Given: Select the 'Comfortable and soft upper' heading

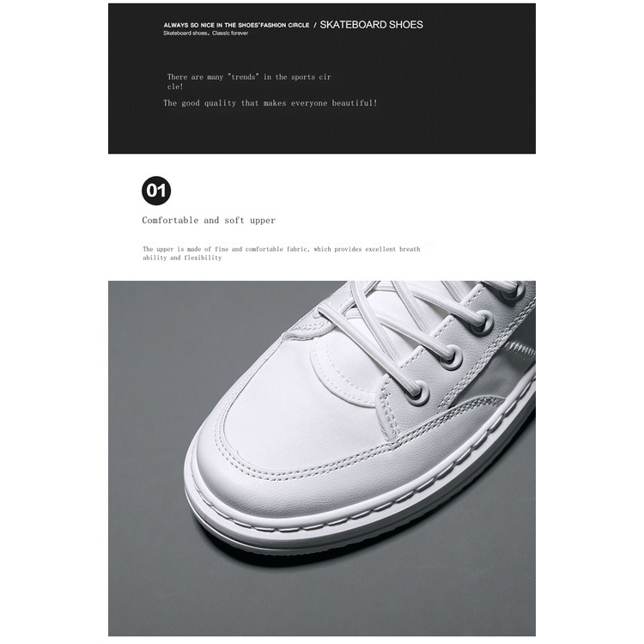Looking at the screenshot, I should (x=209, y=220).
